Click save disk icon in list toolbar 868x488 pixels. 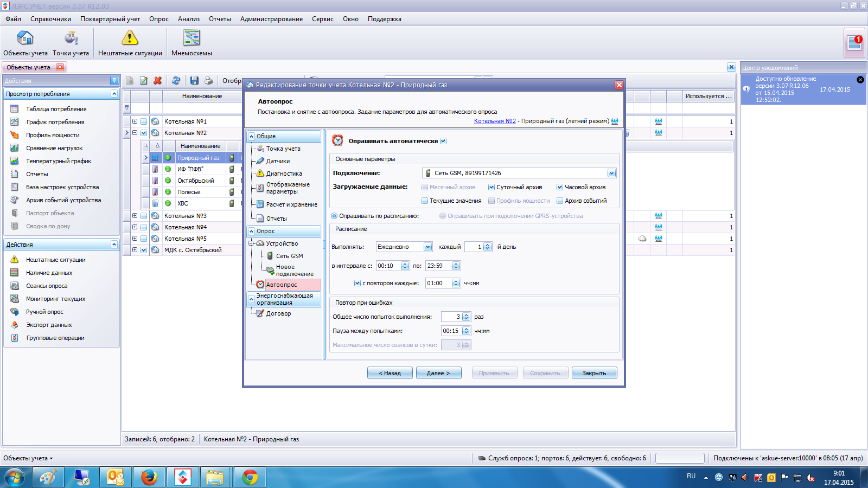194,81
